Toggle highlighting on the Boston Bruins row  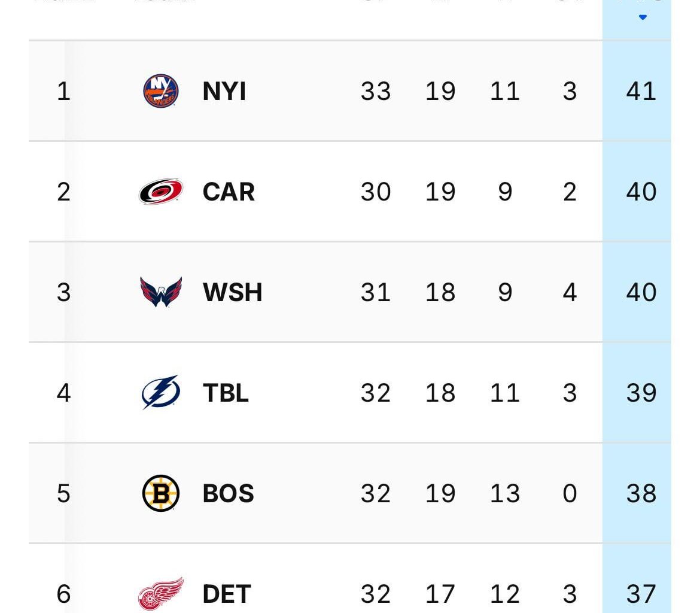[x=359, y=493]
